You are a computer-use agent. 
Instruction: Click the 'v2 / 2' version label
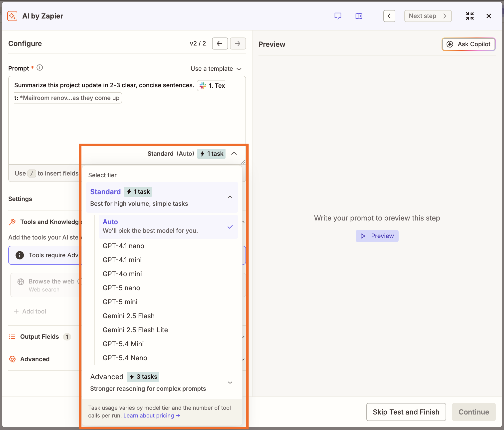198,43
